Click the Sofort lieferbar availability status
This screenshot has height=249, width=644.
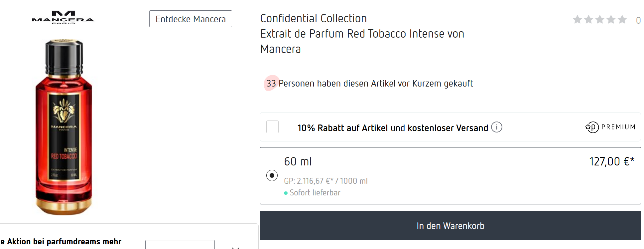coord(315,193)
